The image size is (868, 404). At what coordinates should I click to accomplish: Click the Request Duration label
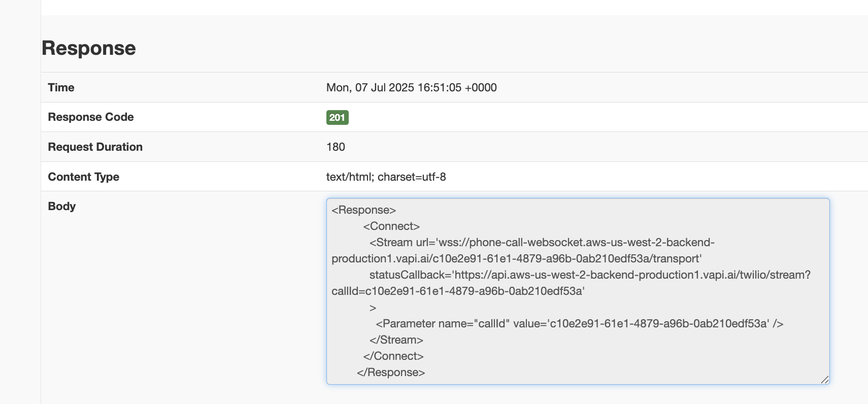[95, 147]
